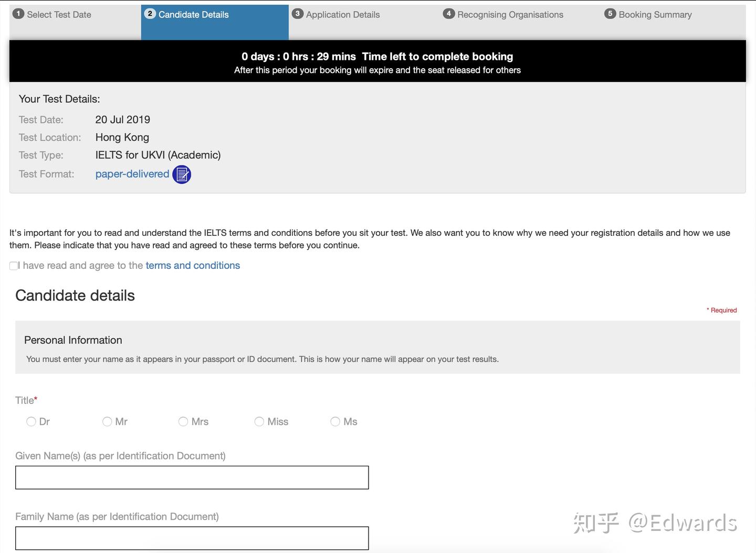Click the paper-delivered document icon
This screenshot has width=756, height=553.
pos(182,174)
